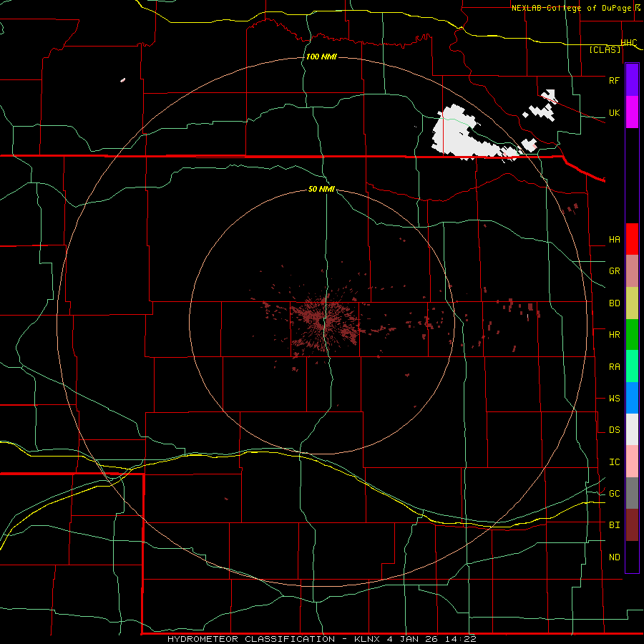
Task: Click the brown biological echo cluster at radar center
Action: pos(324,323)
